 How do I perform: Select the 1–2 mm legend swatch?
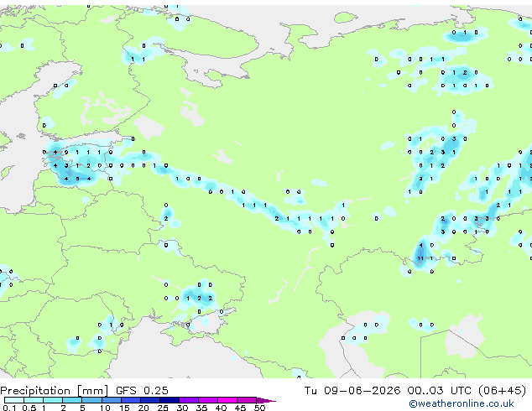53,400
